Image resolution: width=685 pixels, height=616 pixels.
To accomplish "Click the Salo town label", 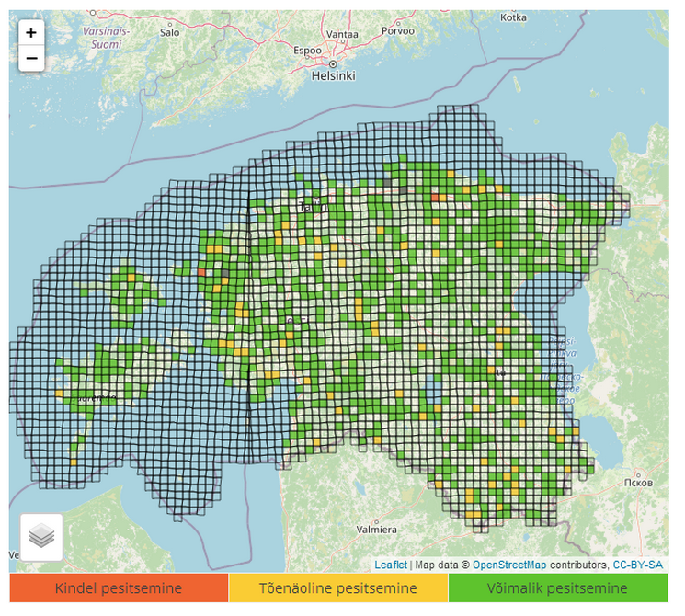I will (x=170, y=31).
